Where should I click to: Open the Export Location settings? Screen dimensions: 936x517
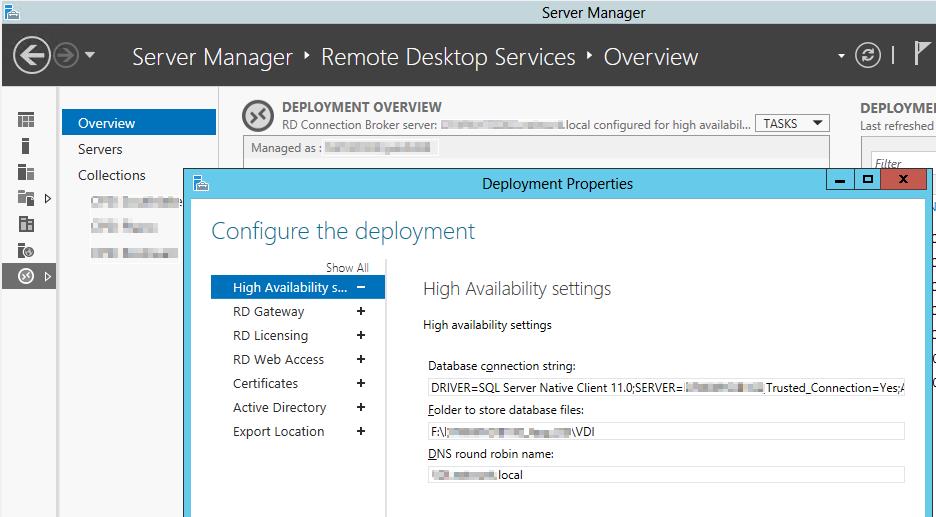click(278, 432)
